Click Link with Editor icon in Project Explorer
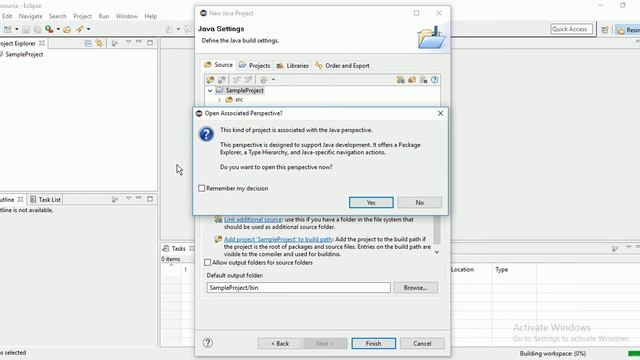The height and width of the screenshot is (360, 640). (x=99, y=43)
